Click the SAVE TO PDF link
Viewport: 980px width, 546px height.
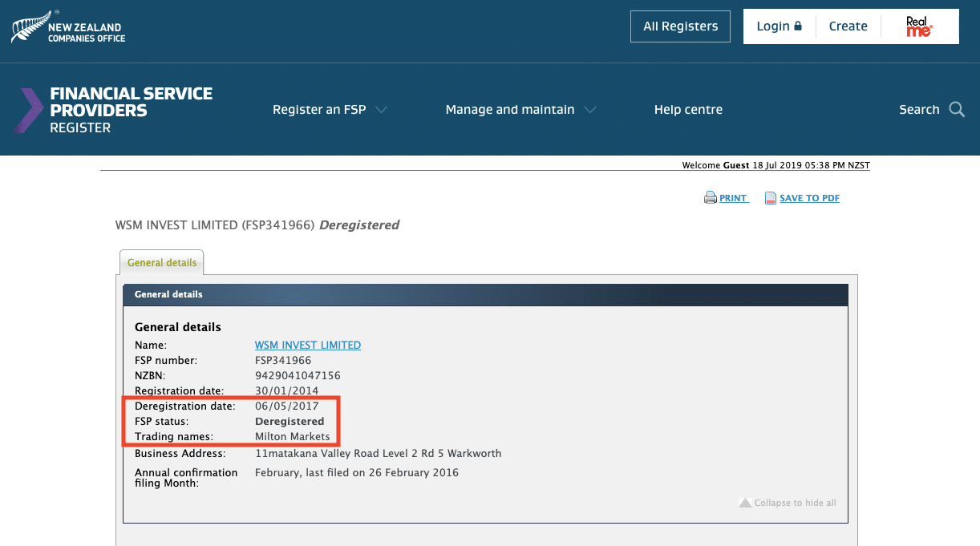[x=809, y=198]
